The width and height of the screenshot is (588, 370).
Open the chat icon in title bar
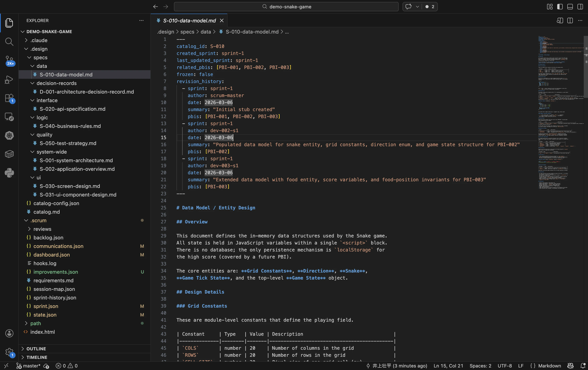(408, 7)
